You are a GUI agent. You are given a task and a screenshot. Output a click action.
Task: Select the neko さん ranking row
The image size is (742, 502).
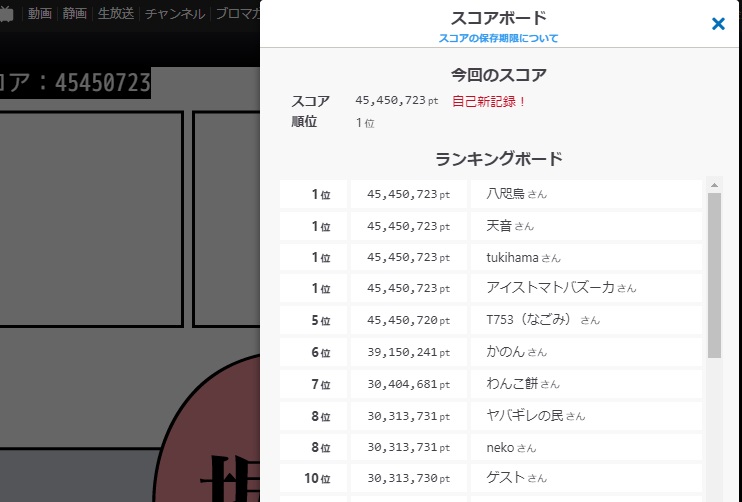pyautogui.click(x=491, y=447)
